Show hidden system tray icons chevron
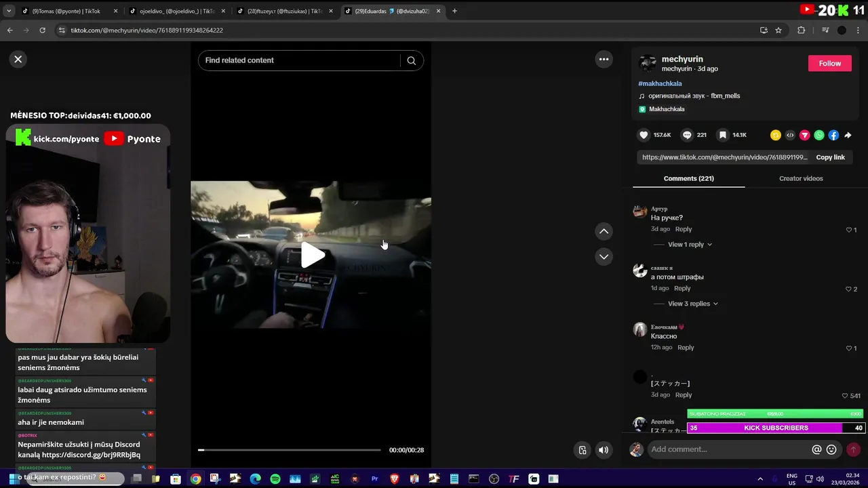 click(760, 479)
